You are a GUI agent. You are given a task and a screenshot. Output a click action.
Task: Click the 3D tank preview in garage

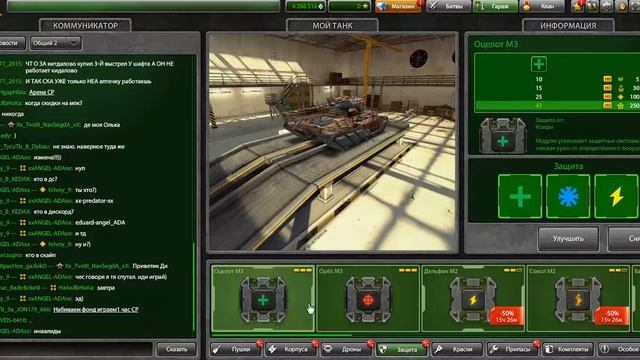coord(333,142)
